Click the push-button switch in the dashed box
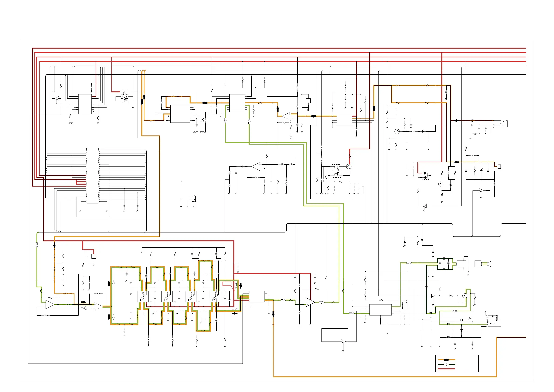 click(x=195, y=198)
